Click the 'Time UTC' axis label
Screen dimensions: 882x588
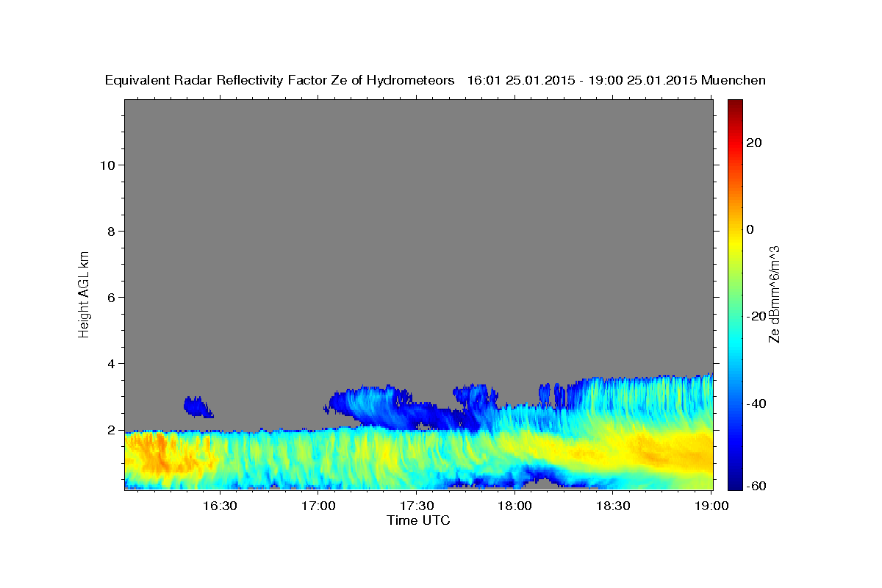418,520
